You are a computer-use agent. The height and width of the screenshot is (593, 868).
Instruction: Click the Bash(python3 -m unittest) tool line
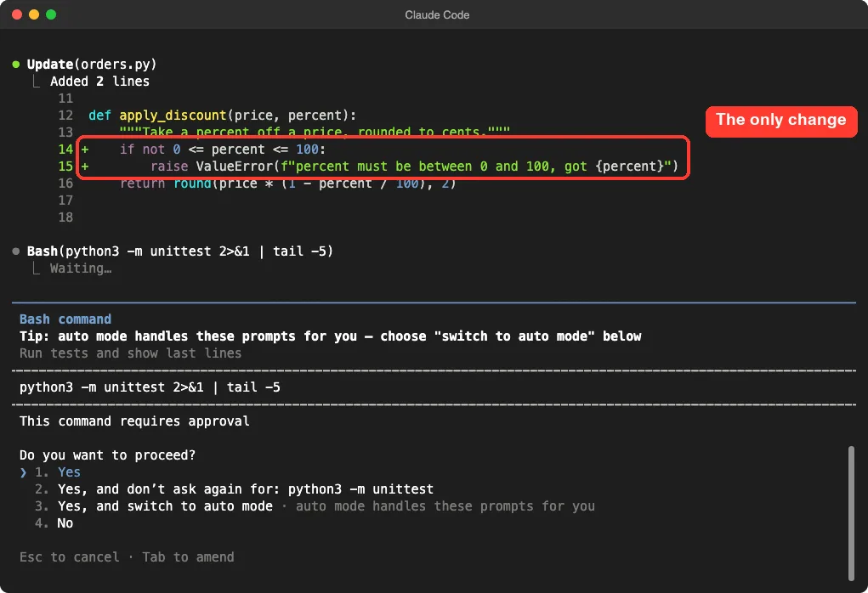[180, 251]
